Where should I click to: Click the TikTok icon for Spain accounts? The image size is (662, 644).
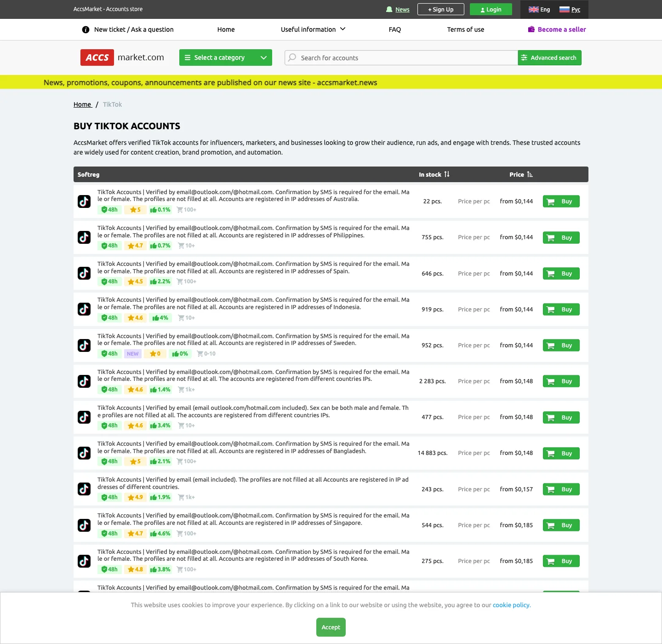[84, 273]
